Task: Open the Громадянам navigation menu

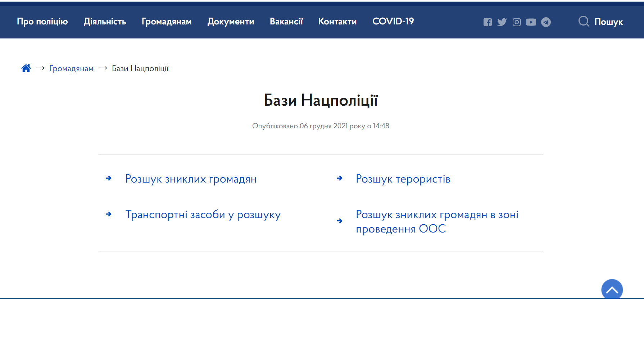Action: pos(167,22)
